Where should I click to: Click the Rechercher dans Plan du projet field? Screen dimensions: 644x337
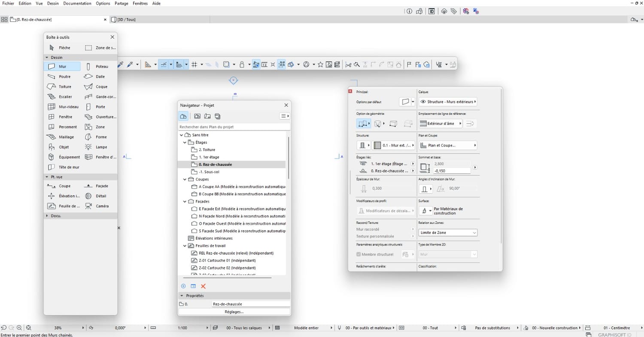234,127
